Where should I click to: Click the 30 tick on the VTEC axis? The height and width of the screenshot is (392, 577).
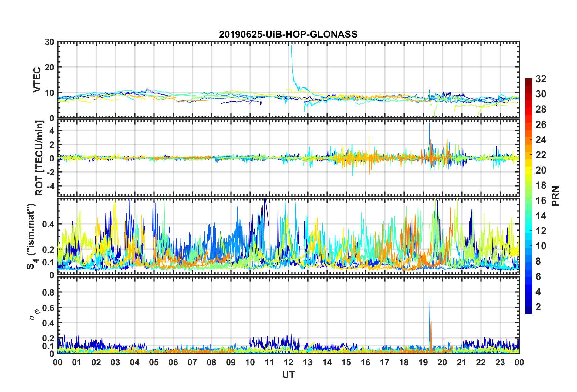coord(49,42)
